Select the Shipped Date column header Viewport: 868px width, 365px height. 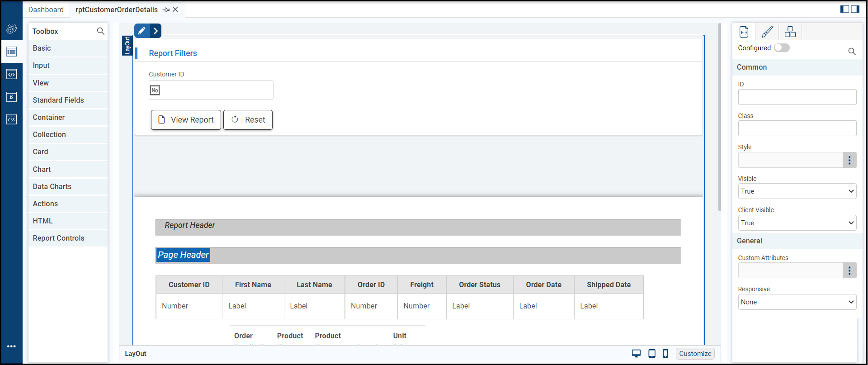tap(609, 285)
